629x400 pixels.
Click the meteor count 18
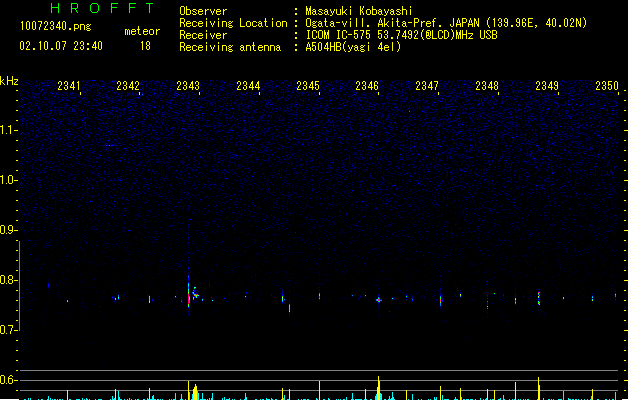[x=145, y=46]
